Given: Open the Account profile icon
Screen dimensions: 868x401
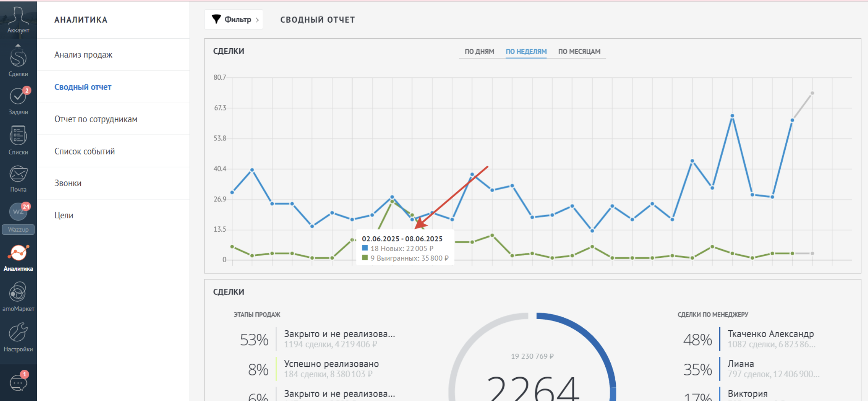Looking at the screenshot, I should [18, 20].
